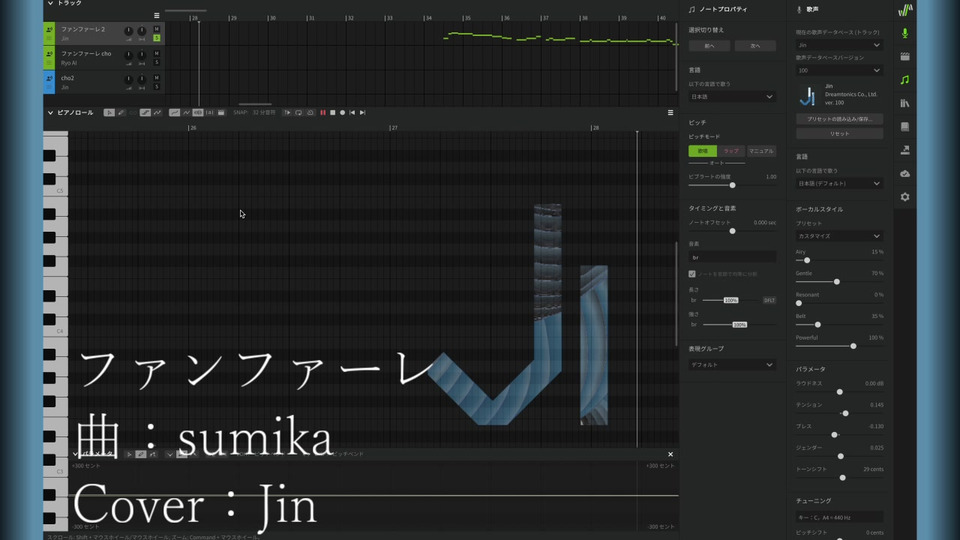This screenshot has height=540, width=960.
Task: Jump to start with skip-back button
Action: click(x=352, y=113)
